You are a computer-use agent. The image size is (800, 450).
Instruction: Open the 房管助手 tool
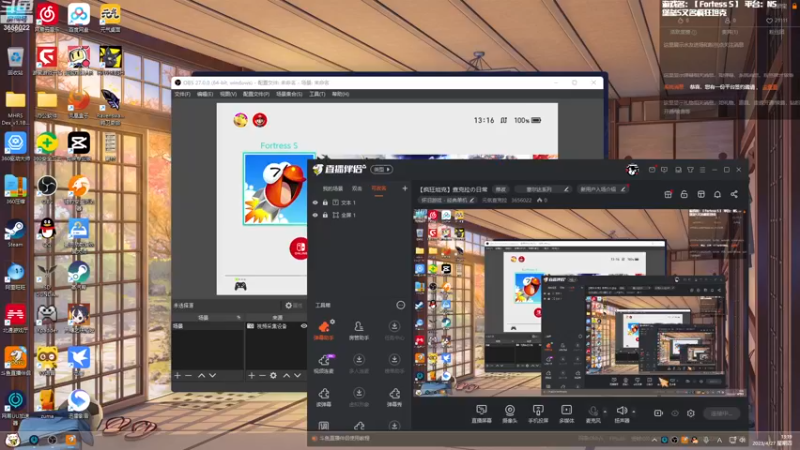pos(359,330)
